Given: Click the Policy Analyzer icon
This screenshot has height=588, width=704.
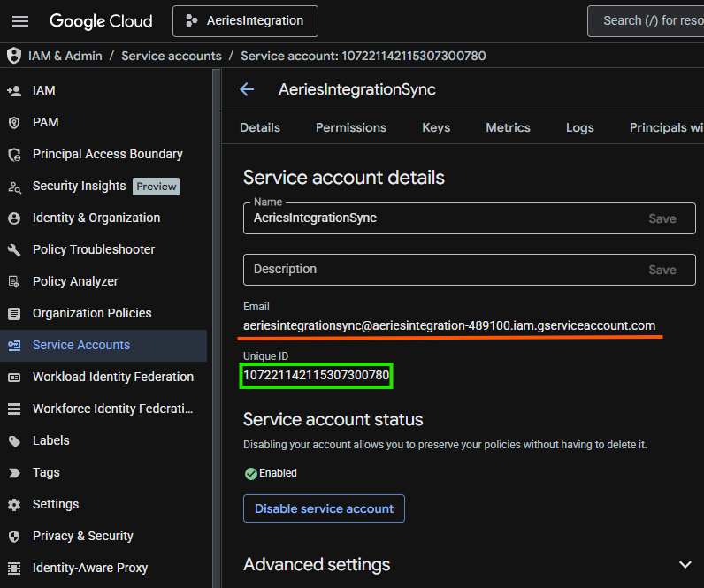Looking at the screenshot, I should (x=14, y=282).
